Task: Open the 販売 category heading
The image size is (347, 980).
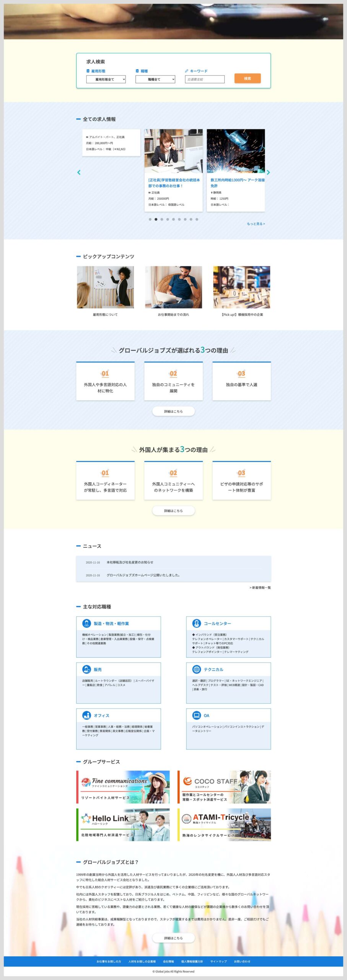Action: coord(98,670)
